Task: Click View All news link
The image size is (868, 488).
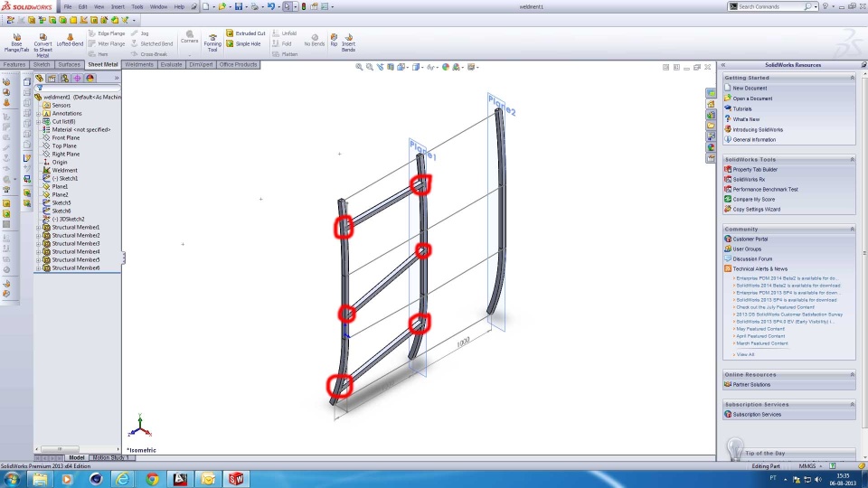Action: (x=745, y=354)
